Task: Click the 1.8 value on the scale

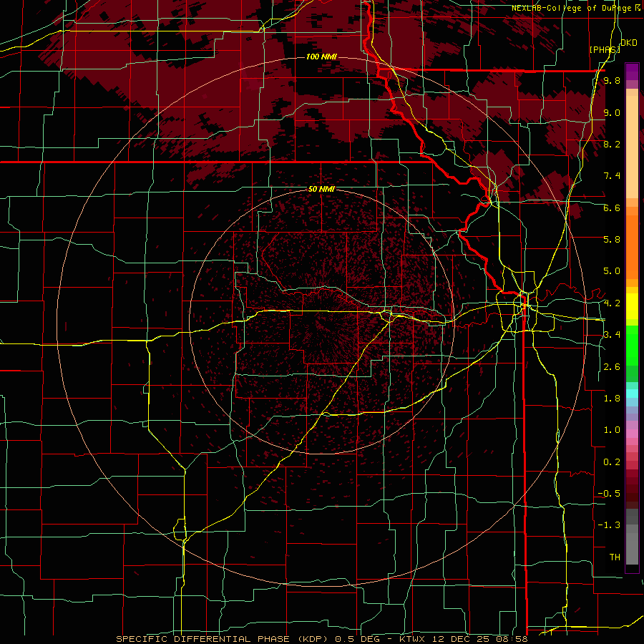Action: pos(612,399)
